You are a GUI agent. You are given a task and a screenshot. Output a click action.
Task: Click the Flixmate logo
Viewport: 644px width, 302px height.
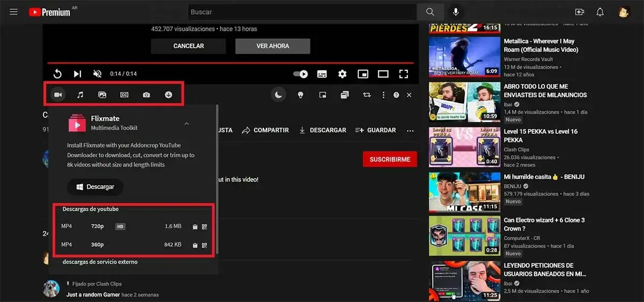coord(77,123)
